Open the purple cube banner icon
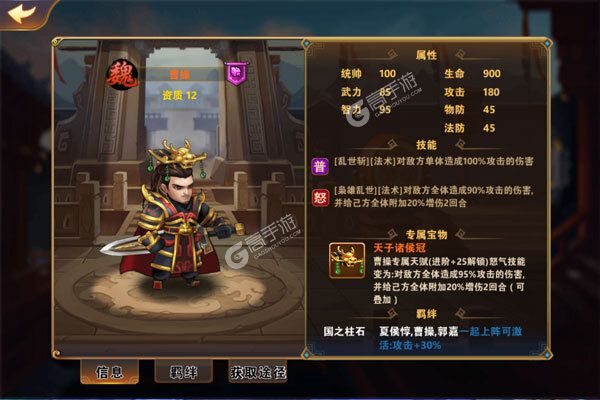The width and height of the screenshot is (600, 400). click(x=236, y=73)
